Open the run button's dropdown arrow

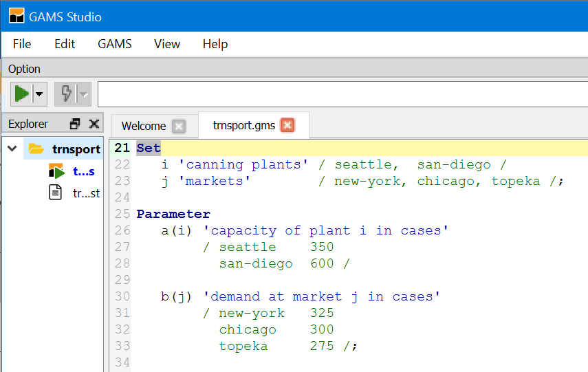click(x=40, y=94)
